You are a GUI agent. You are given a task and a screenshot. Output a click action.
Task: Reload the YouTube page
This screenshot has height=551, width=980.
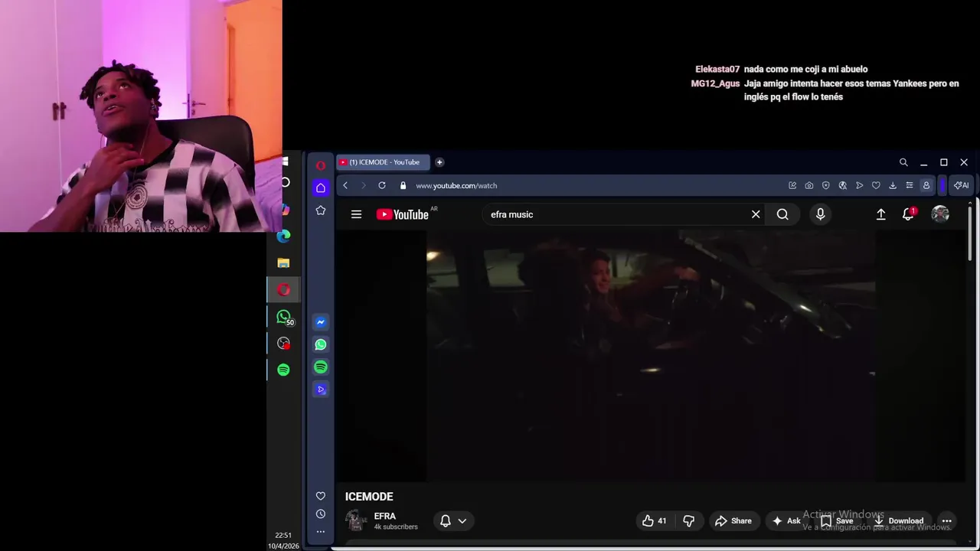[x=381, y=185]
